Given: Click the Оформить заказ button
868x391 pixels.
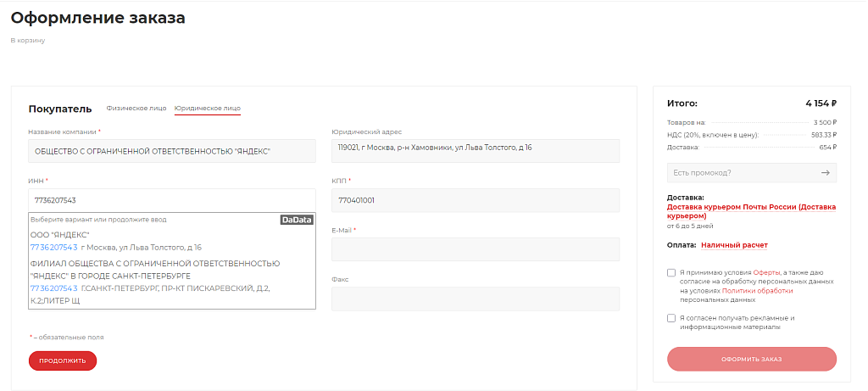Looking at the screenshot, I should point(751,359).
